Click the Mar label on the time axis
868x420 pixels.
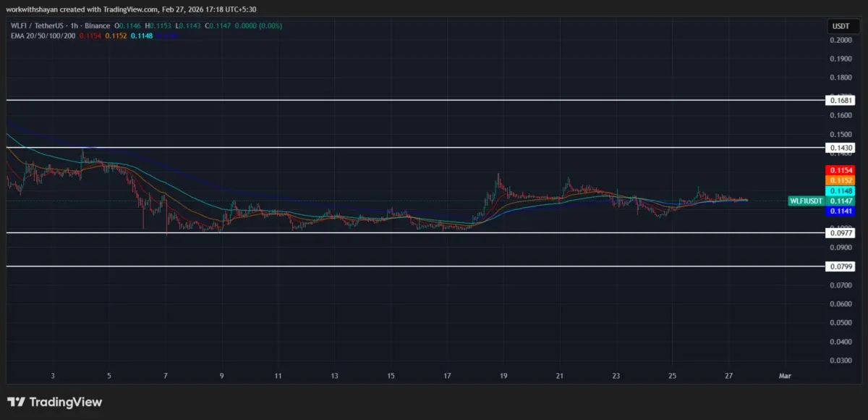[x=784, y=376]
